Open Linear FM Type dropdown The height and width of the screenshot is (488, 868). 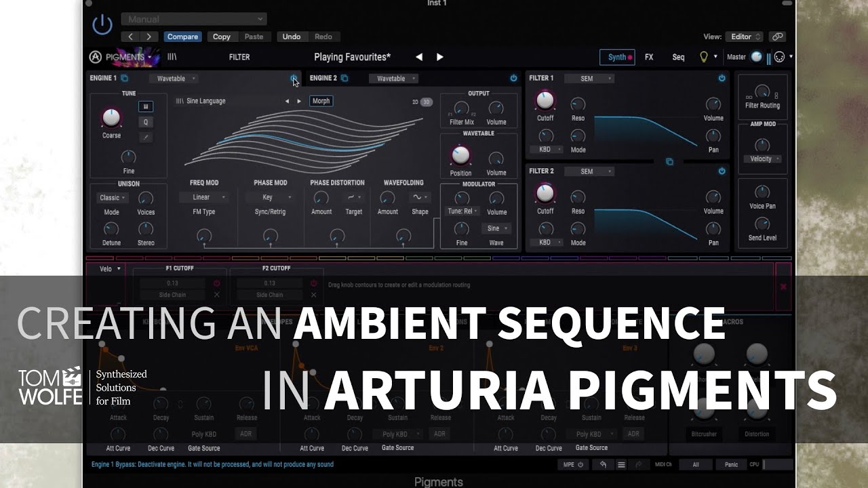click(x=203, y=197)
